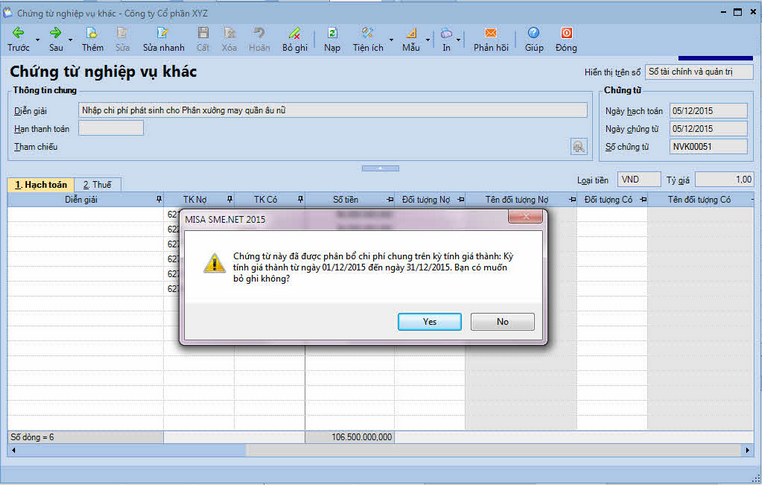
Task: Click the Tham chiếu reference lookup icon
Action: point(578,146)
